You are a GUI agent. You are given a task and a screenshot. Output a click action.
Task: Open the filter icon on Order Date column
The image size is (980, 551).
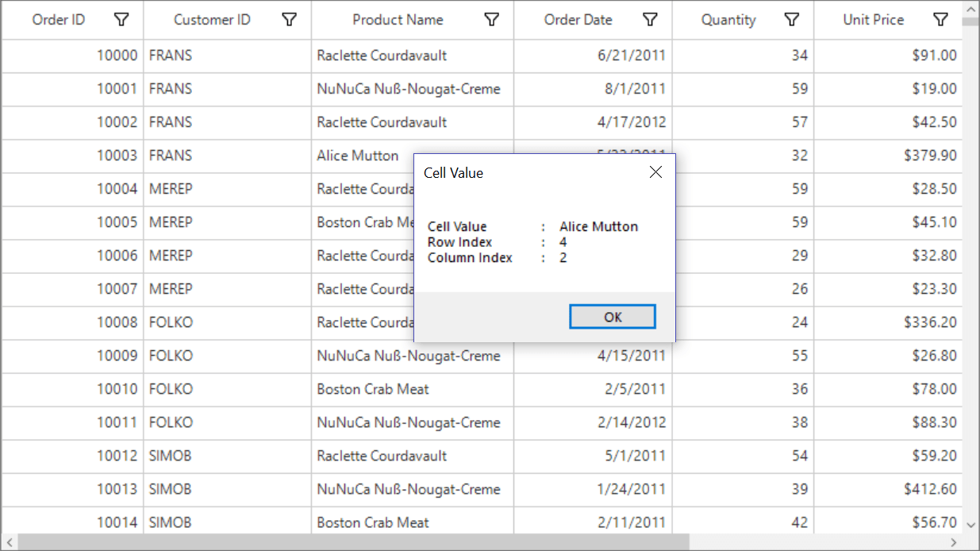pos(650,19)
